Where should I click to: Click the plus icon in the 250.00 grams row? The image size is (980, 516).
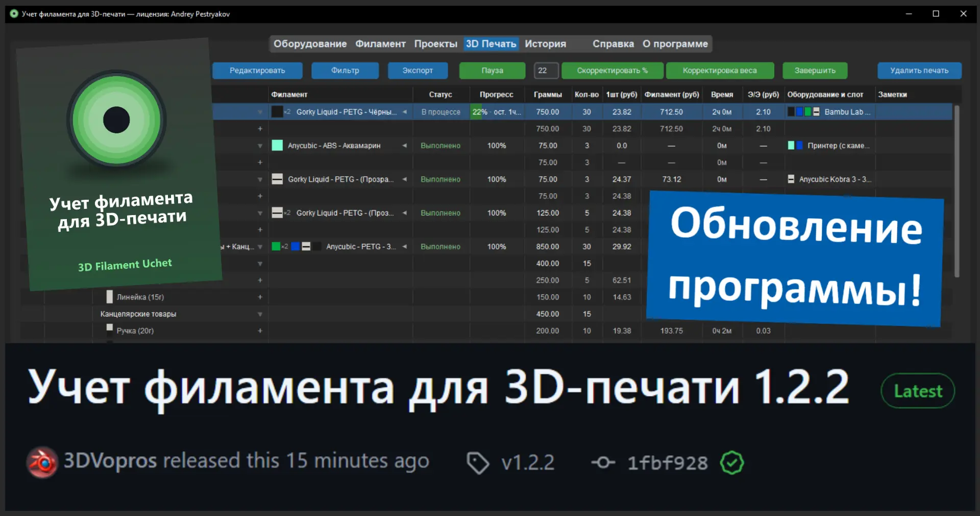[x=260, y=280]
